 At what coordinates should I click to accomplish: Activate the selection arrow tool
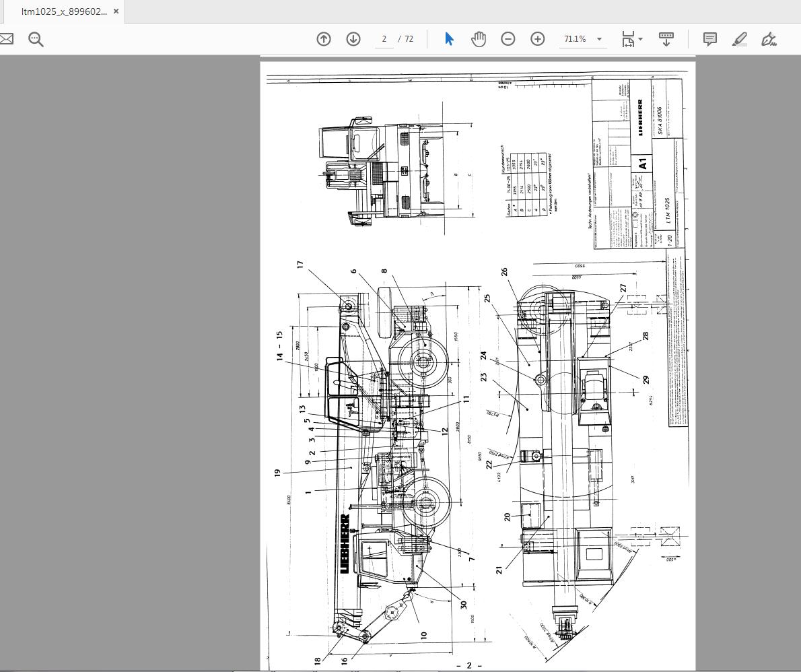click(x=449, y=39)
